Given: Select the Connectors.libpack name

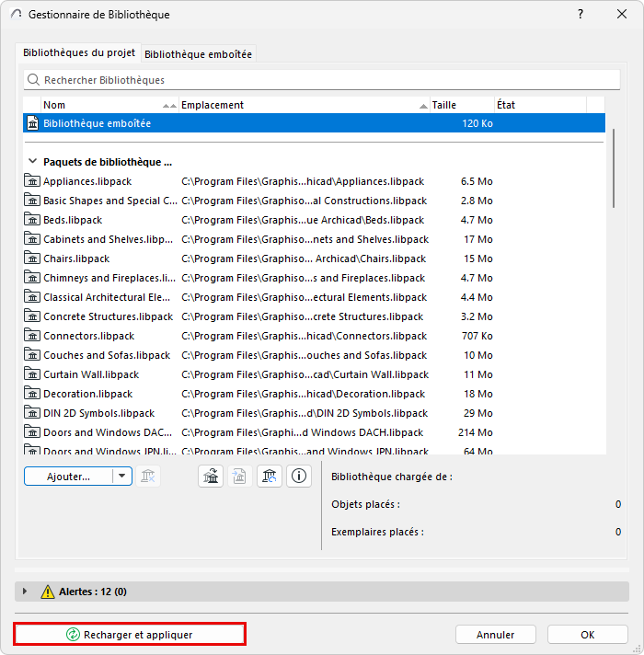Looking at the screenshot, I should click(x=89, y=336).
